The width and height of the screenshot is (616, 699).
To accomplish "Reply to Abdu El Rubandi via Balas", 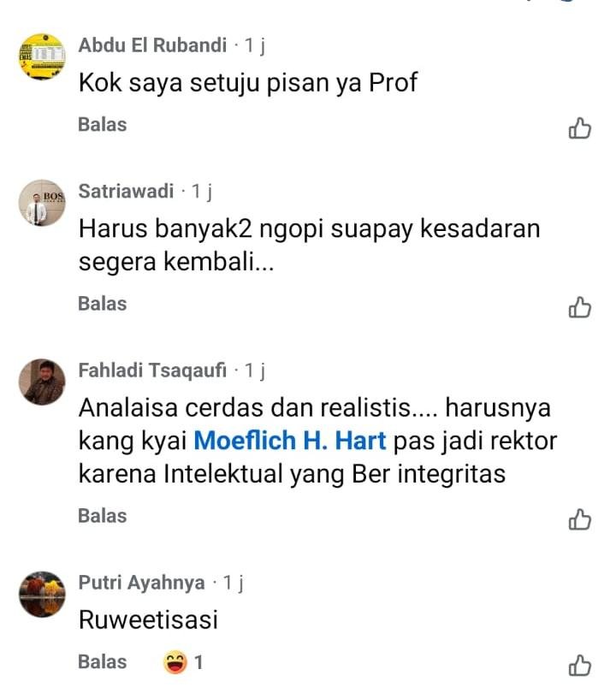I will [x=103, y=124].
